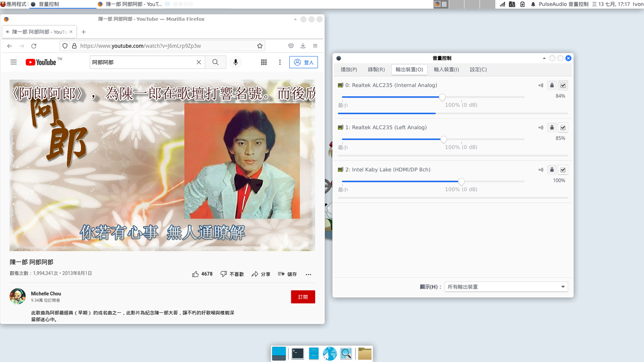Open application finder magnifier in dock

coord(346,353)
